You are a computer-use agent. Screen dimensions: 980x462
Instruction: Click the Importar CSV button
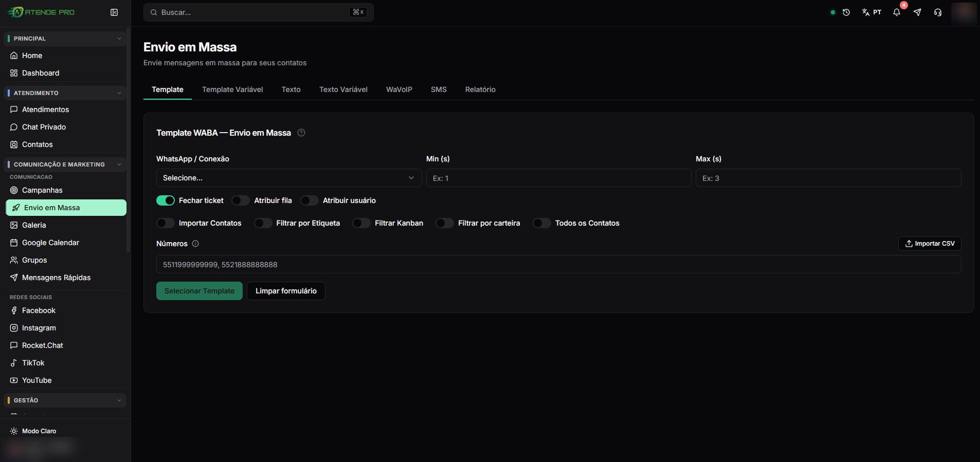(930, 244)
